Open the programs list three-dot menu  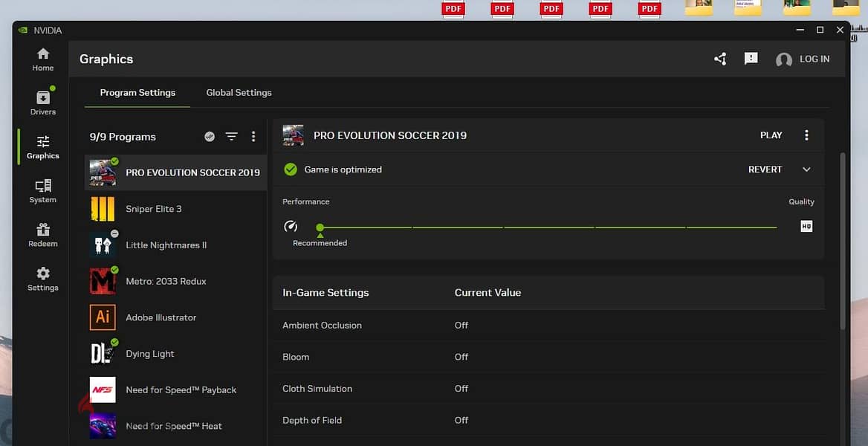point(253,136)
